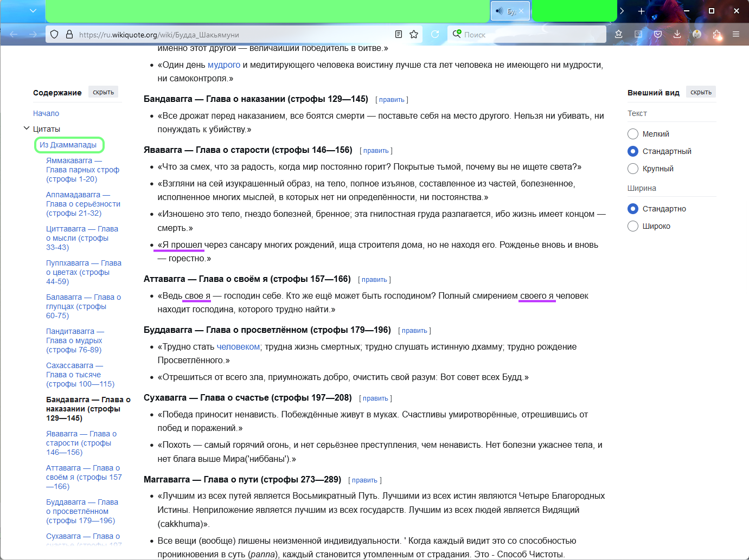Reload the current page
The height and width of the screenshot is (560, 749).
click(435, 34)
